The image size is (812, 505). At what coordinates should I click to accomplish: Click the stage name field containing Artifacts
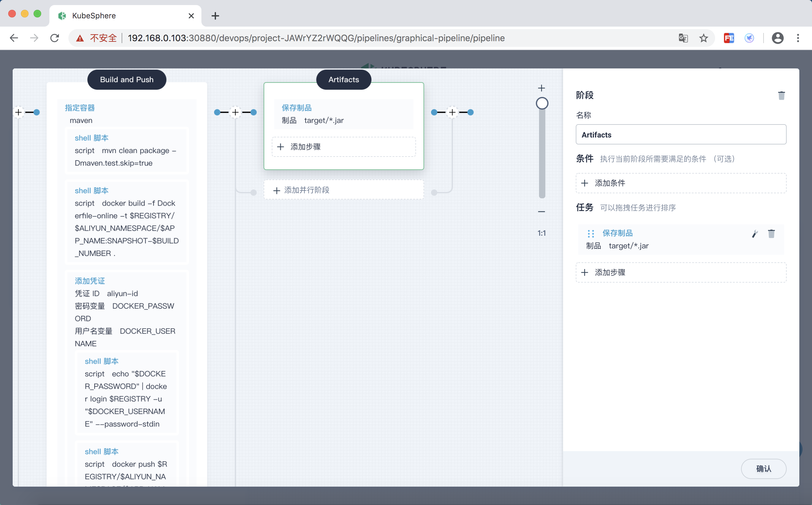coord(681,135)
